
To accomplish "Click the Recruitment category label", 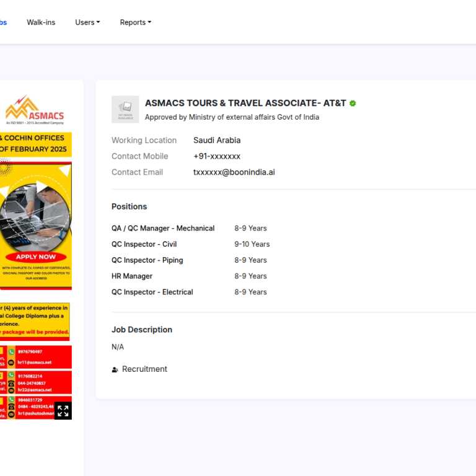I will (x=144, y=369).
